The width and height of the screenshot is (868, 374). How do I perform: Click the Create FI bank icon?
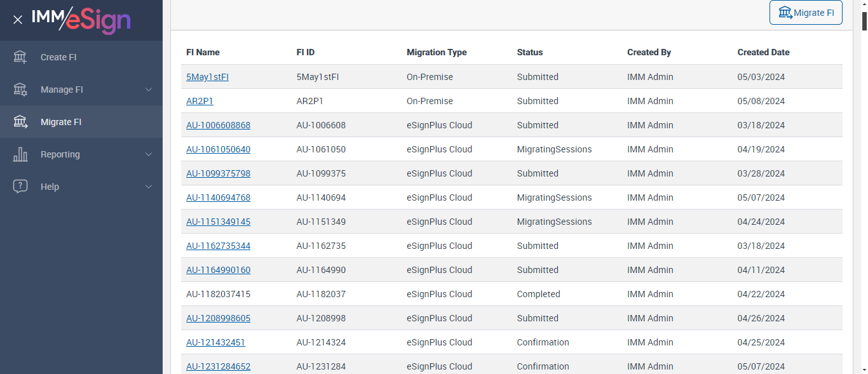pos(20,57)
